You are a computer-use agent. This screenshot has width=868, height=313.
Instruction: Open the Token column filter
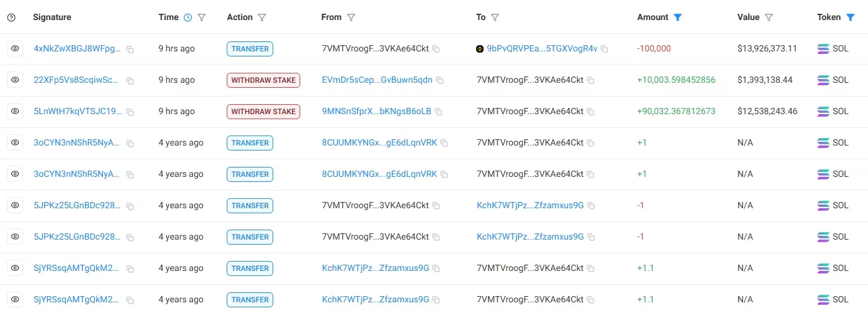coord(850,18)
